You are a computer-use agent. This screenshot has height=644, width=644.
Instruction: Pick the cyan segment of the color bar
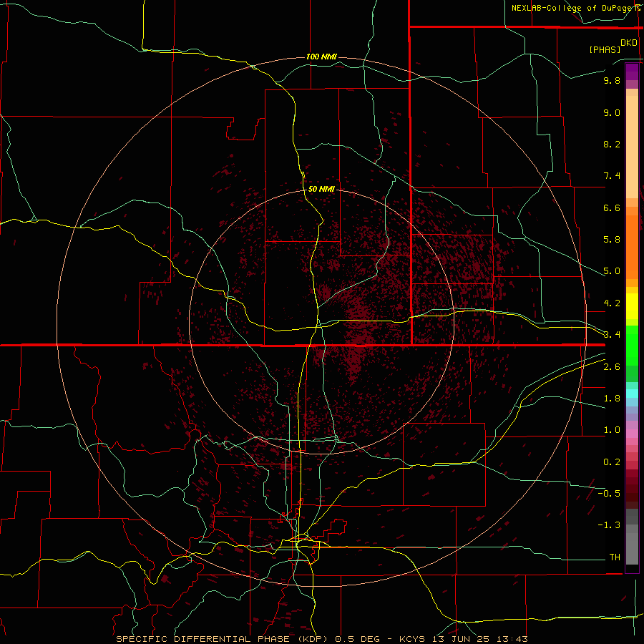(x=632, y=394)
